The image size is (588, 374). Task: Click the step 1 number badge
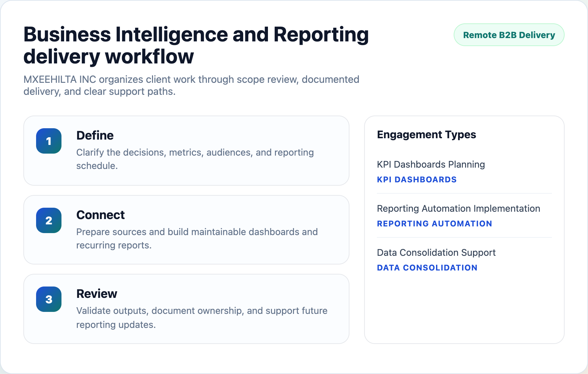coord(49,141)
